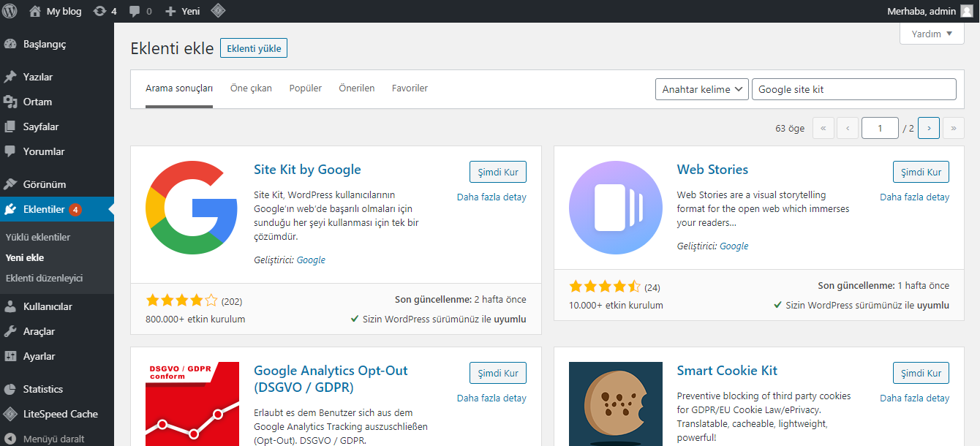The height and width of the screenshot is (446, 980).
Task: Click the Google developer link under Site Kit
Action: coord(311,260)
